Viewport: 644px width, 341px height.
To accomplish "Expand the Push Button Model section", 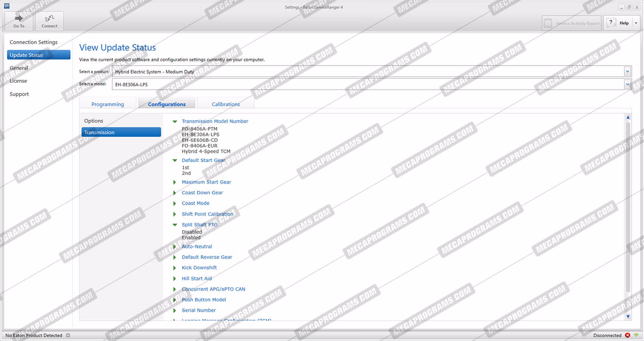I will (175, 300).
